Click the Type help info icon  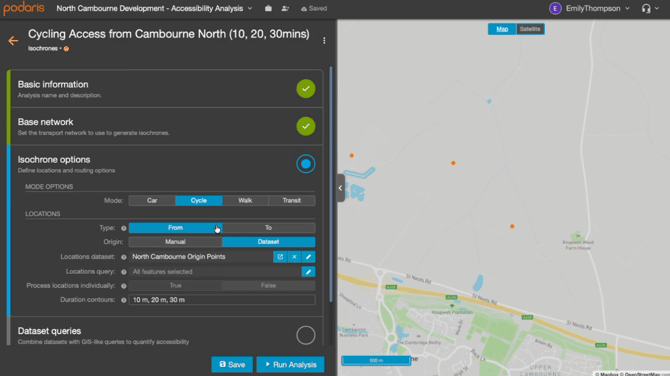[123, 228]
